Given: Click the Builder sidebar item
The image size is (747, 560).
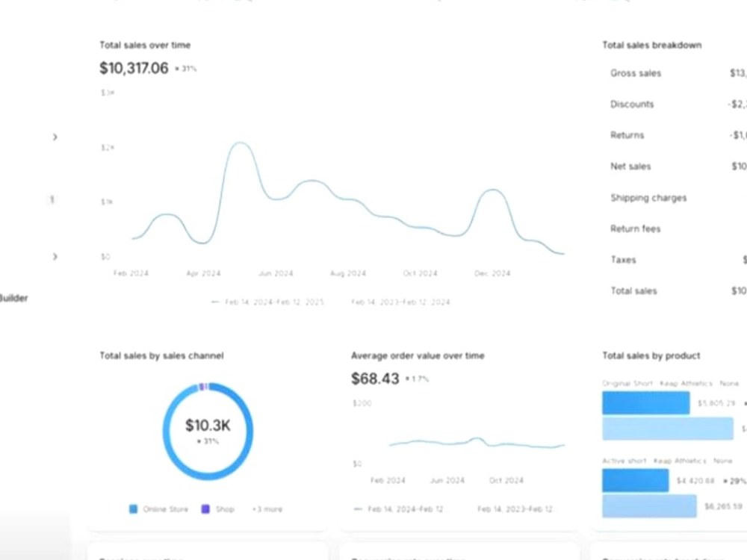Looking at the screenshot, I should [x=13, y=298].
